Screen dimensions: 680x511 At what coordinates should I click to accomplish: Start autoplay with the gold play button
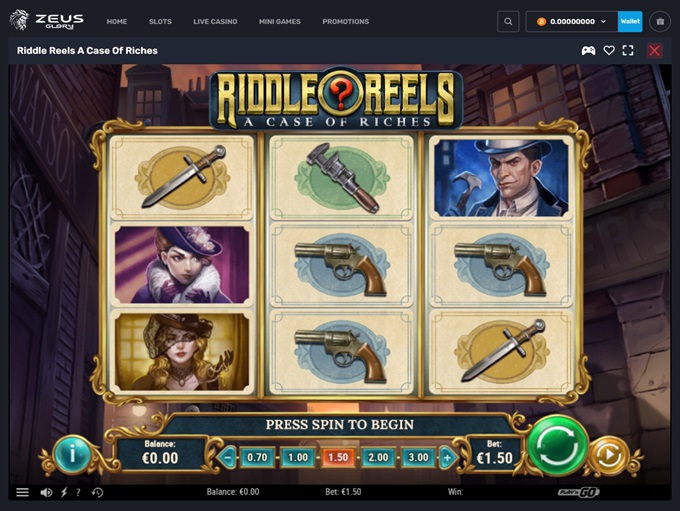click(608, 455)
